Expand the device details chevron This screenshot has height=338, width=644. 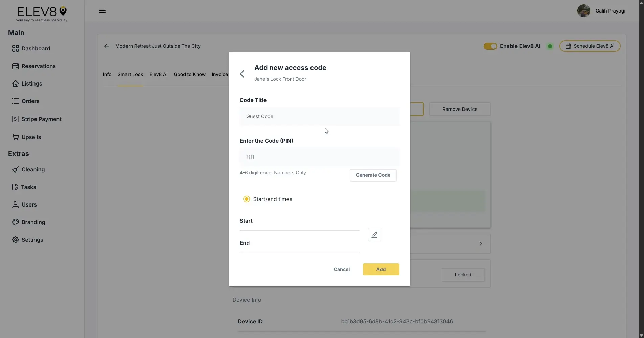[x=481, y=244]
